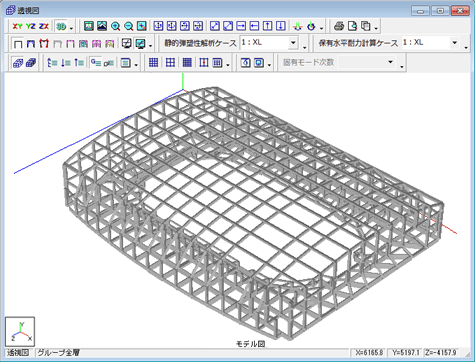Pan view right with right-arrow icon
This screenshot has height=362, width=475.
coord(241,26)
